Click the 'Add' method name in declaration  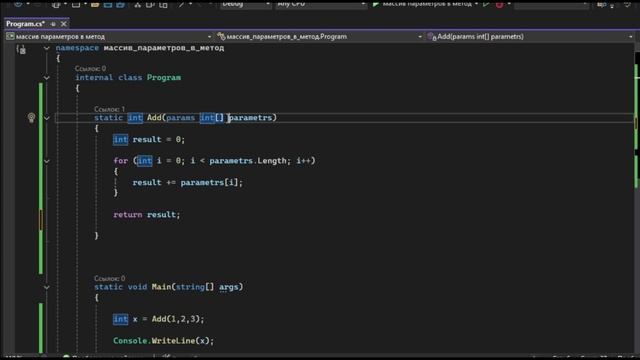coord(154,118)
